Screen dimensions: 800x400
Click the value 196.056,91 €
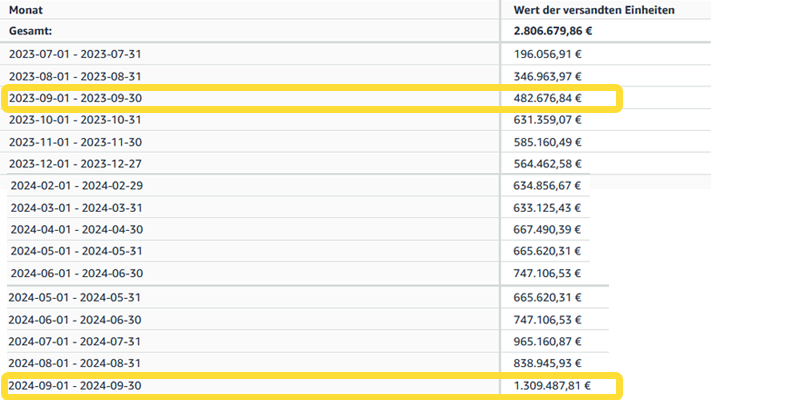coord(547,54)
